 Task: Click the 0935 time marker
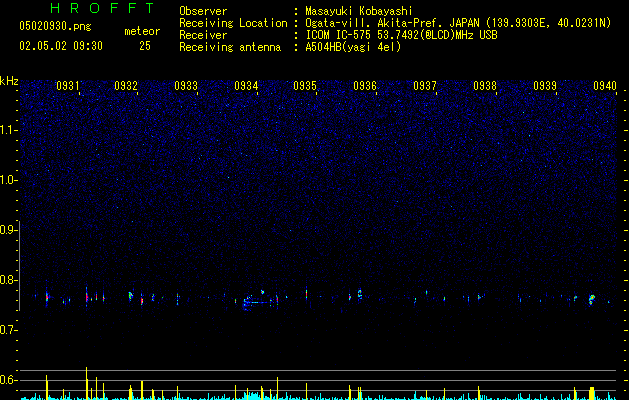tap(305, 86)
